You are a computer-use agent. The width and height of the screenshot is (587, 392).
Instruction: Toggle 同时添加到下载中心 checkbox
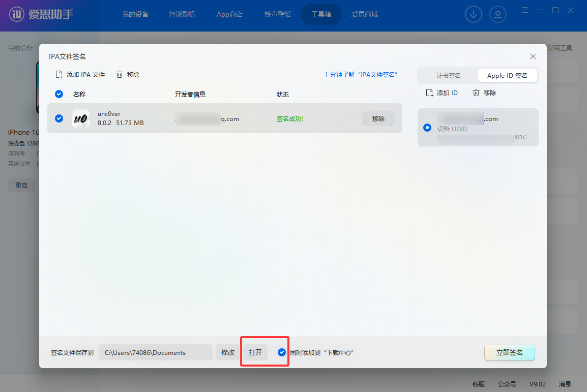tap(282, 352)
